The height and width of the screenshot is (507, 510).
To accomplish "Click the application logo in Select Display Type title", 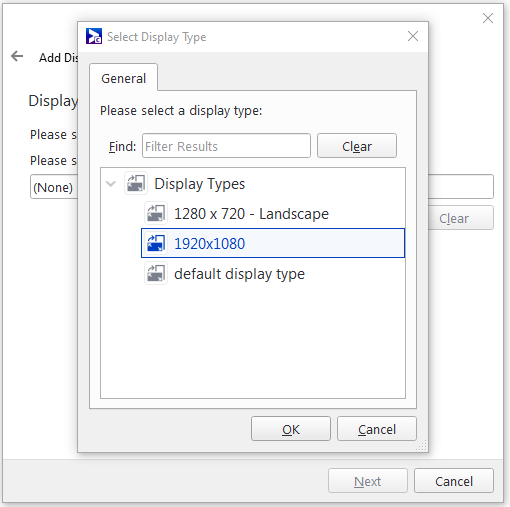I will [94, 36].
